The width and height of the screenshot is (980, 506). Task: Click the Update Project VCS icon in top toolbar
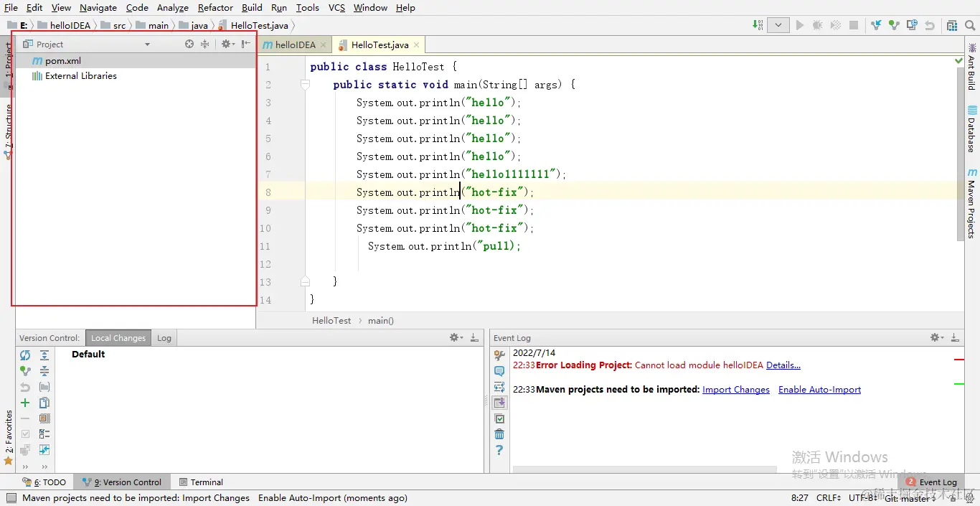(876, 25)
